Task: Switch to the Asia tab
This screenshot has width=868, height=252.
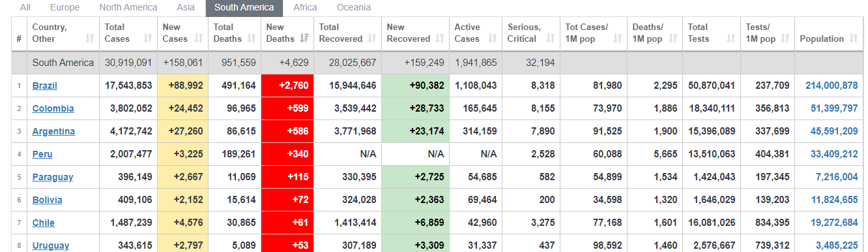Action: click(x=186, y=8)
